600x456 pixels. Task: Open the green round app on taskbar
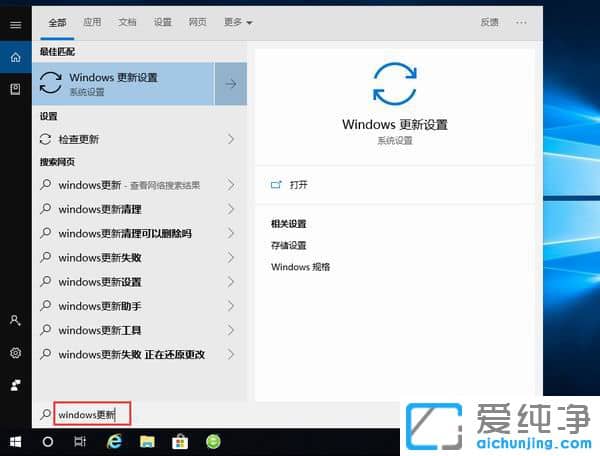point(213,442)
